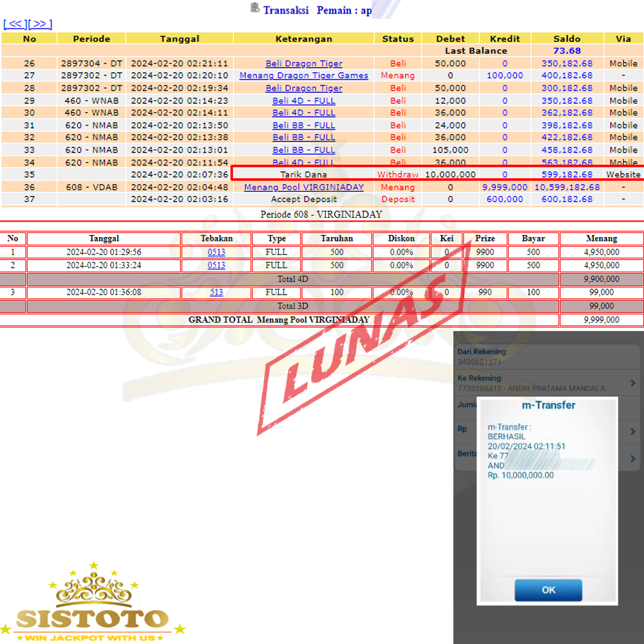Open Beli 4D - FULL link in row 29
Viewport: 644px width, 644px height.
pos(303,100)
